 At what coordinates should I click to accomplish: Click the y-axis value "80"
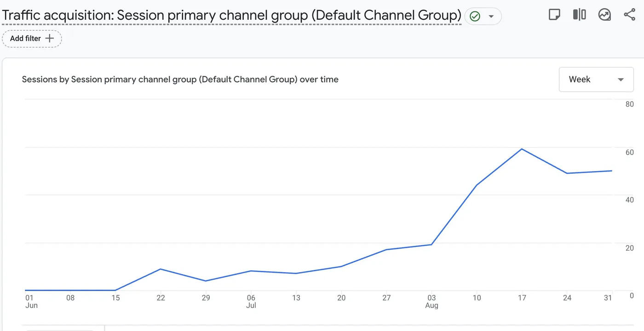[x=630, y=104]
